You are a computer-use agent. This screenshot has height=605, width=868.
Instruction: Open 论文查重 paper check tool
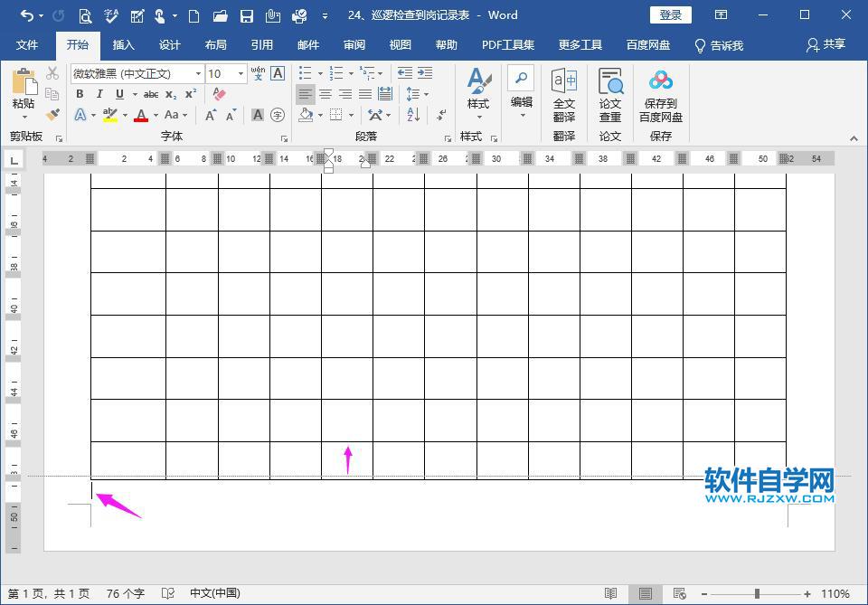[610, 94]
